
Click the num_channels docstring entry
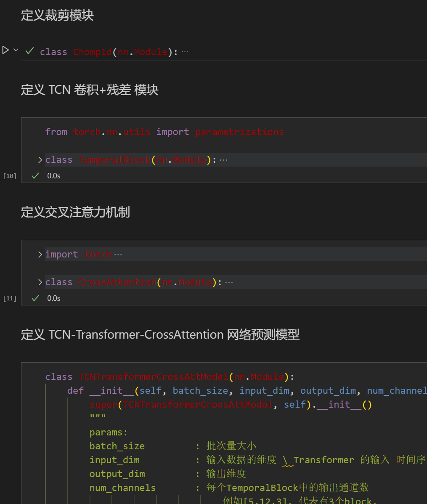point(122,488)
